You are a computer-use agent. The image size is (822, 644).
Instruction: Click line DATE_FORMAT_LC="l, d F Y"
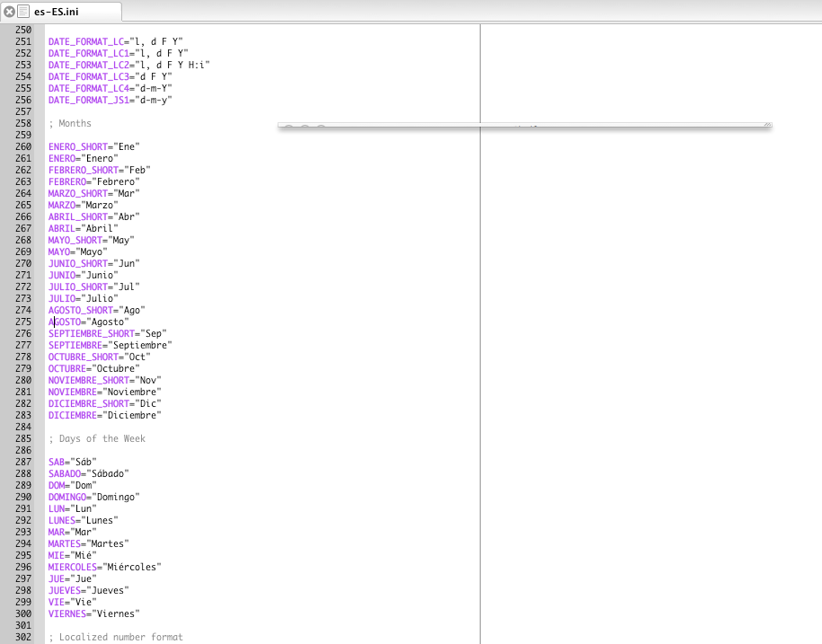(x=115, y=41)
